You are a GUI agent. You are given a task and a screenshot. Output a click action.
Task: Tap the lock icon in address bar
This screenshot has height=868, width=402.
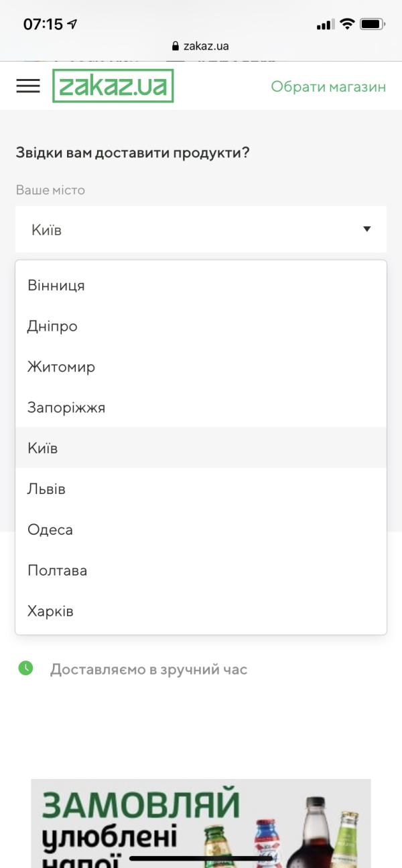[x=176, y=46]
